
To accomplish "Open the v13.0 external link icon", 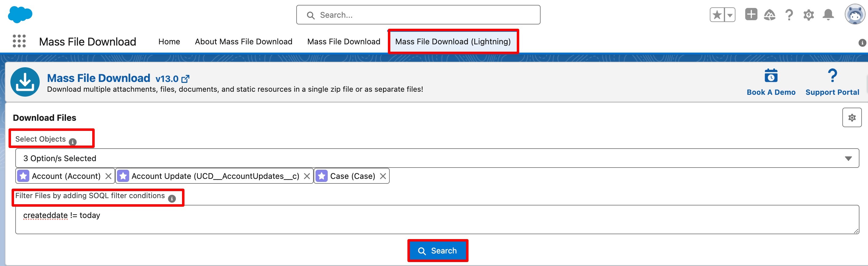I will coord(185,79).
